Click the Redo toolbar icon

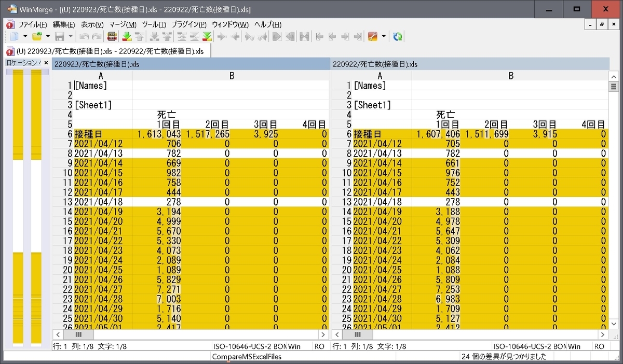click(x=97, y=36)
